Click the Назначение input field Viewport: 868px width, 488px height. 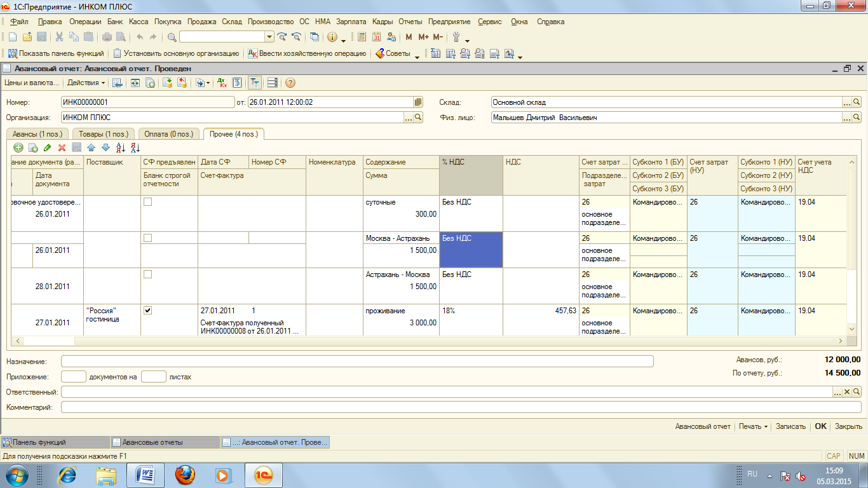coord(357,361)
